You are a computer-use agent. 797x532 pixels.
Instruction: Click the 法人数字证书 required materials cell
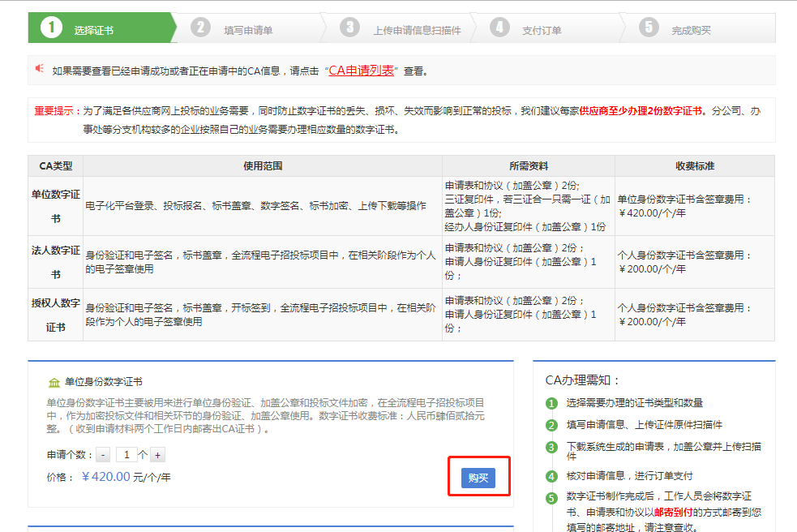pos(529,262)
